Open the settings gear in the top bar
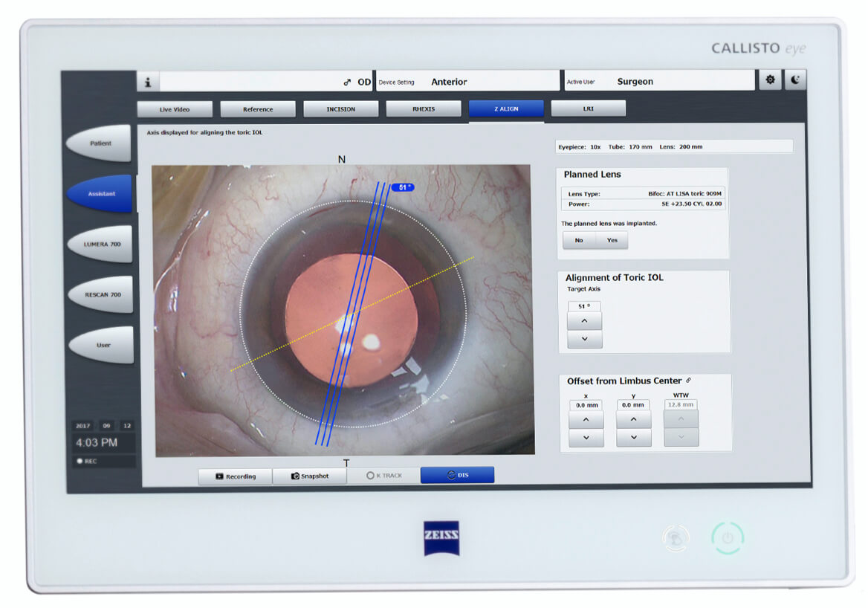The height and width of the screenshot is (608, 868). tap(770, 79)
